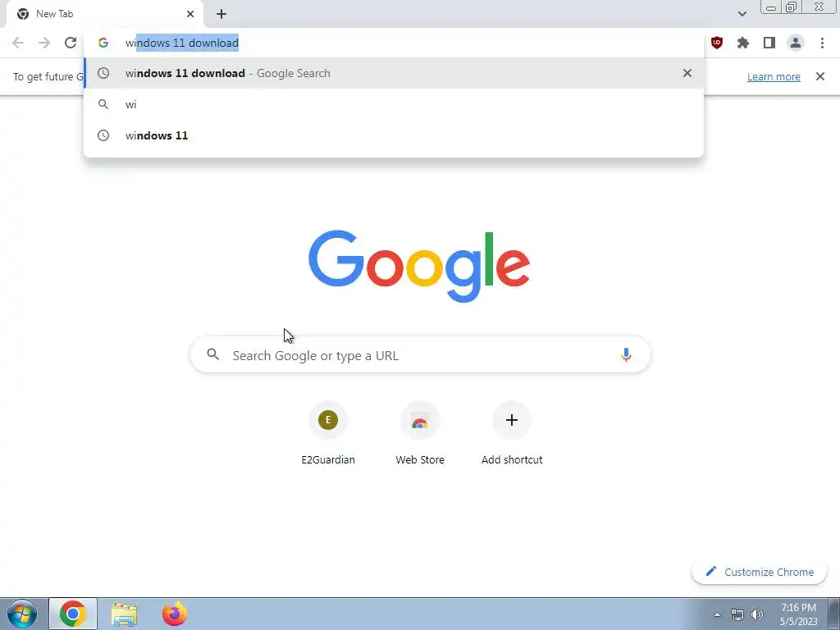The width and height of the screenshot is (840, 630).
Task: Reload the page with the refresh icon
Action: tap(71, 43)
